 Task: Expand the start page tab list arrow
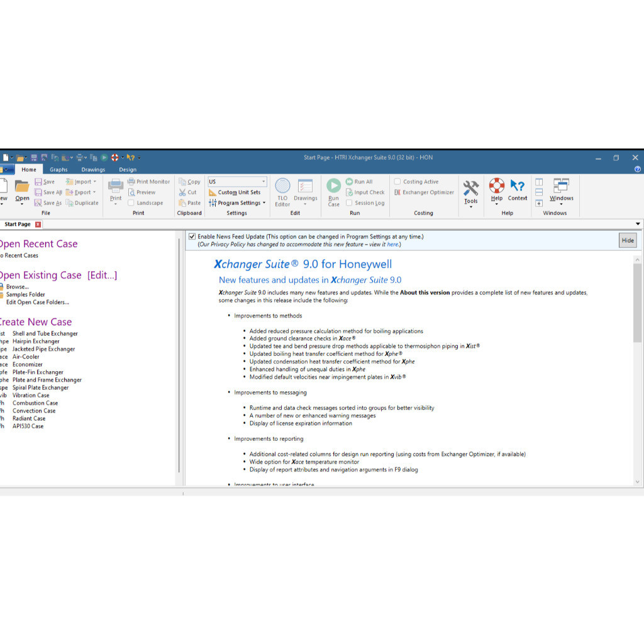click(638, 224)
